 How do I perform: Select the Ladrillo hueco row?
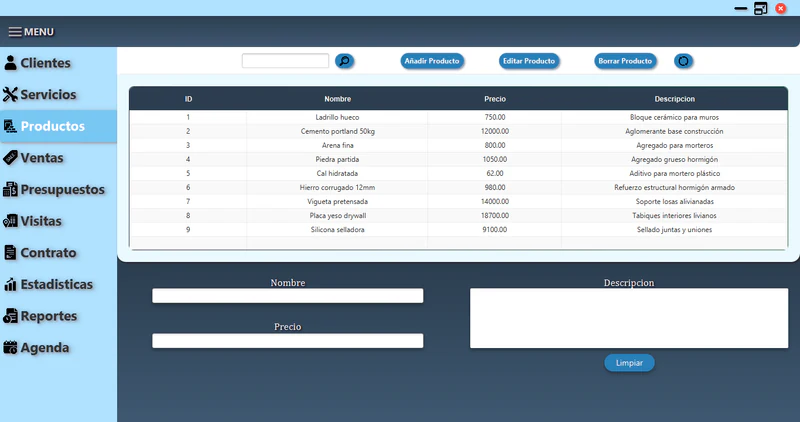coord(458,117)
